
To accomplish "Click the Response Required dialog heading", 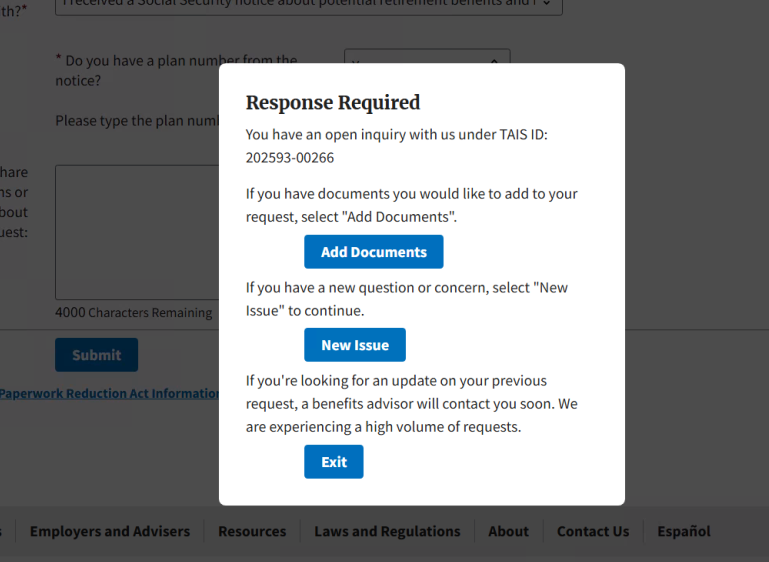I will click(x=333, y=102).
